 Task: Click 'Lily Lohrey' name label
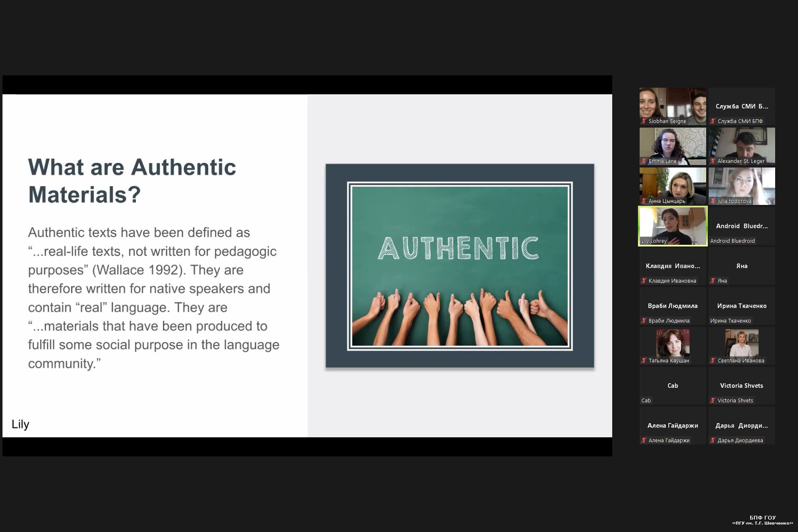(654, 241)
